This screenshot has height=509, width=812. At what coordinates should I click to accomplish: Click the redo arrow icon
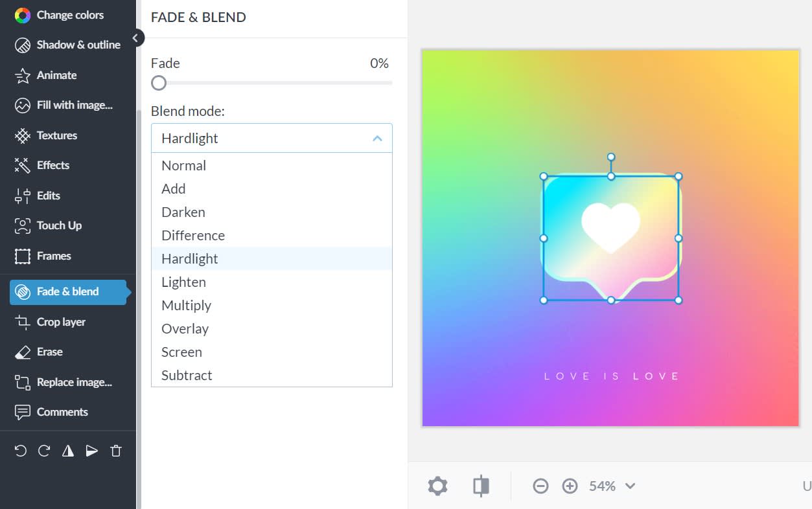(44, 451)
